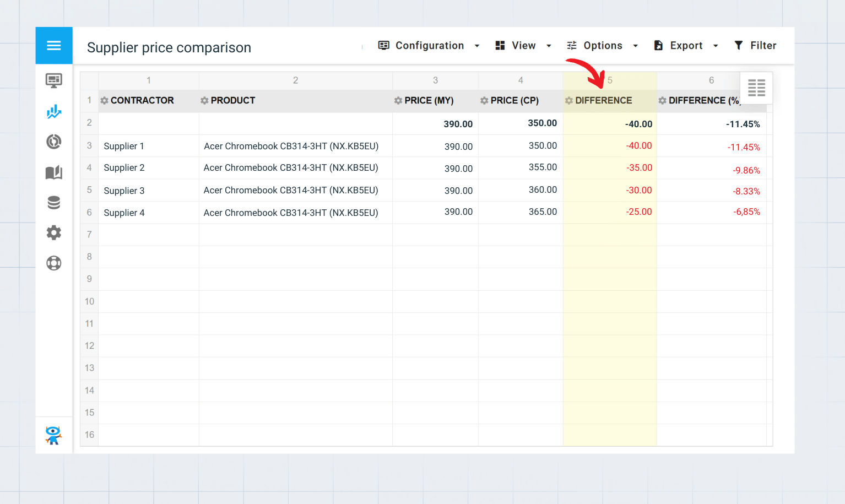Image resolution: width=845 pixels, height=504 pixels.
Task: Open the Export menu
Action: pyautogui.click(x=685, y=46)
